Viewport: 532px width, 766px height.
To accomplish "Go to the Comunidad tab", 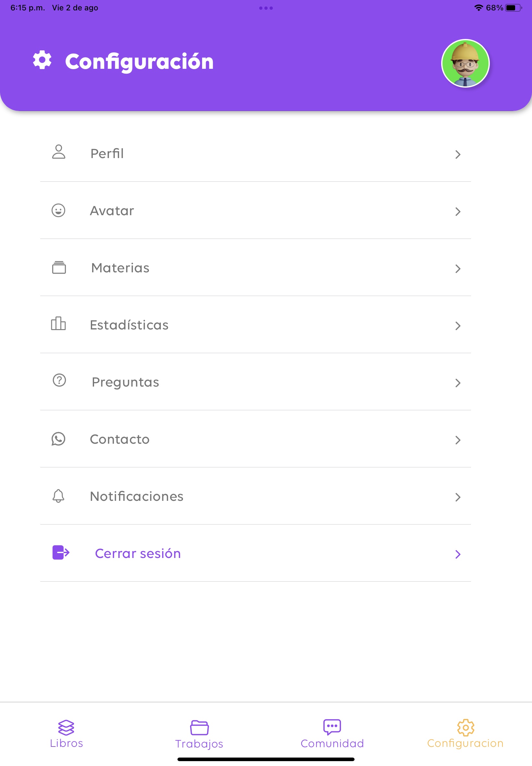I will coord(332,734).
